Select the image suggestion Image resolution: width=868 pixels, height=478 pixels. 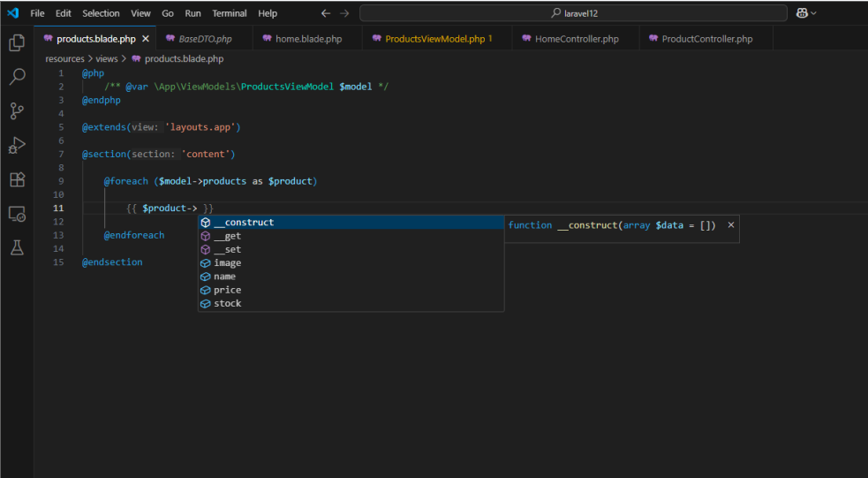tap(351, 263)
